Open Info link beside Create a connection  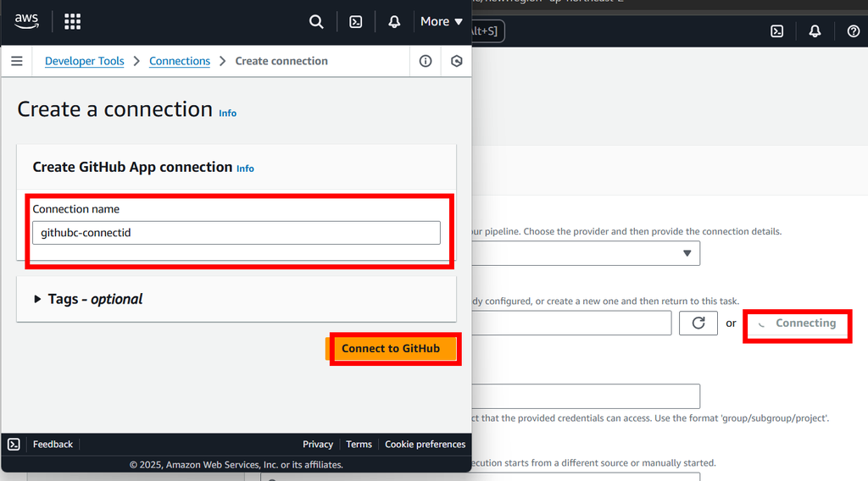[227, 113]
